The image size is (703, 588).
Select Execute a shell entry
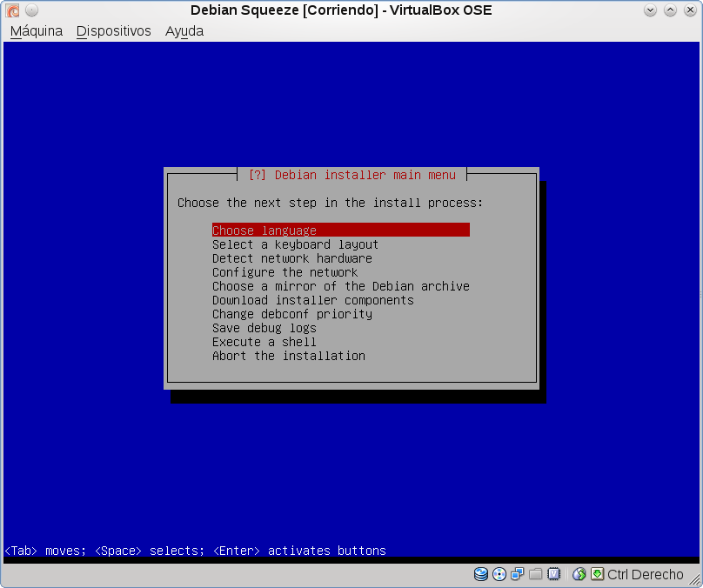(264, 342)
